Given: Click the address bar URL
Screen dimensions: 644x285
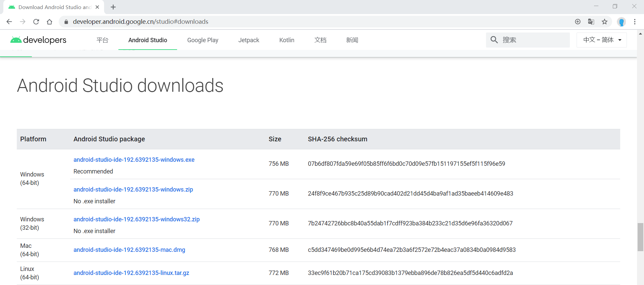Looking at the screenshot, I should coord(141,22).
